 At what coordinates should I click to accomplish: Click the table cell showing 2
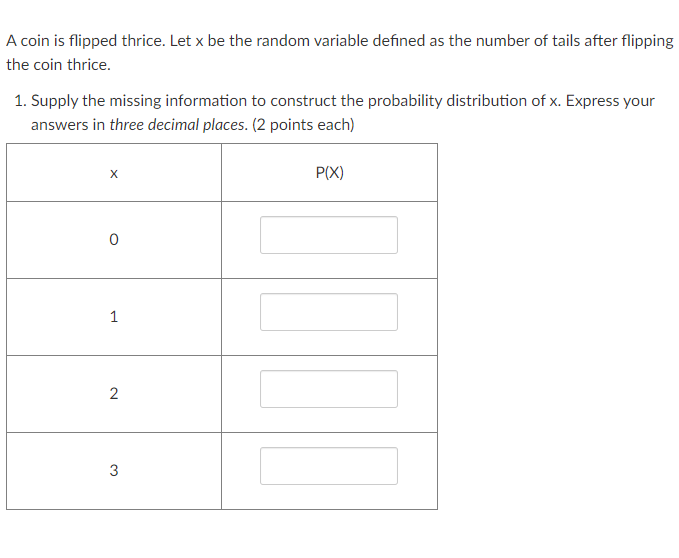coord(114,394)
